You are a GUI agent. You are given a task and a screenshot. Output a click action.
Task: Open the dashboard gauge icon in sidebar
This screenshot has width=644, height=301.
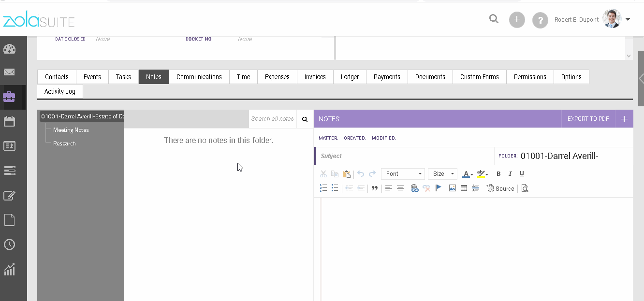click(x=9, y=49)
